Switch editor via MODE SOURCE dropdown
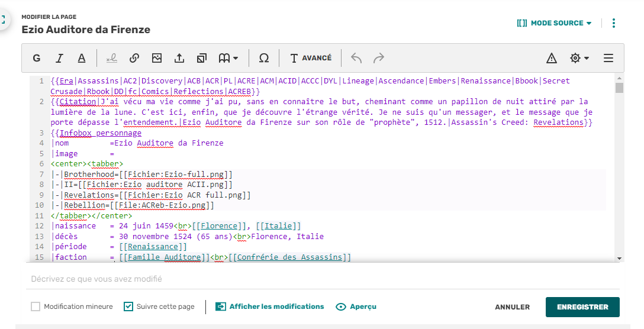This screenshot has width=644, height=329. 554,23
